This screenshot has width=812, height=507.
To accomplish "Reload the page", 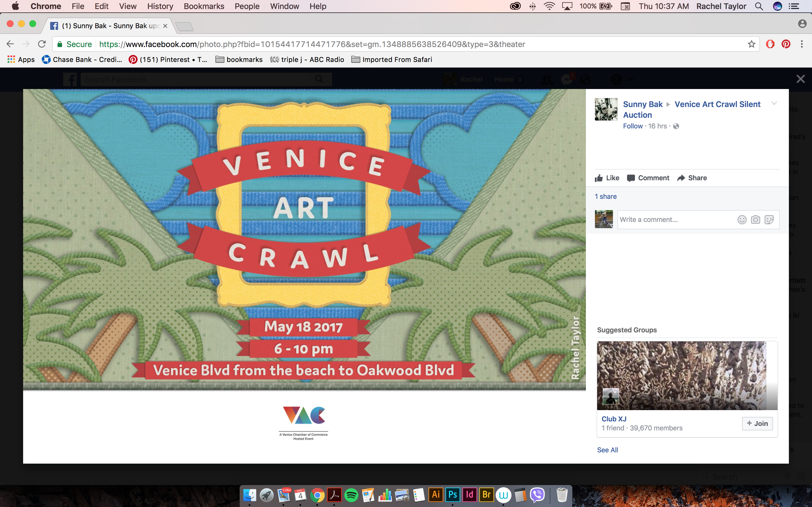I will 42,44.
